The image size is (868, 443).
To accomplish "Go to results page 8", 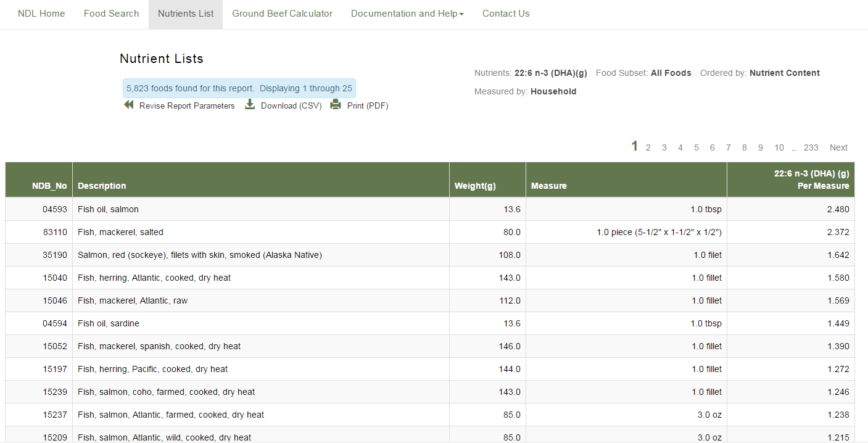I will [x=745, y=147].
